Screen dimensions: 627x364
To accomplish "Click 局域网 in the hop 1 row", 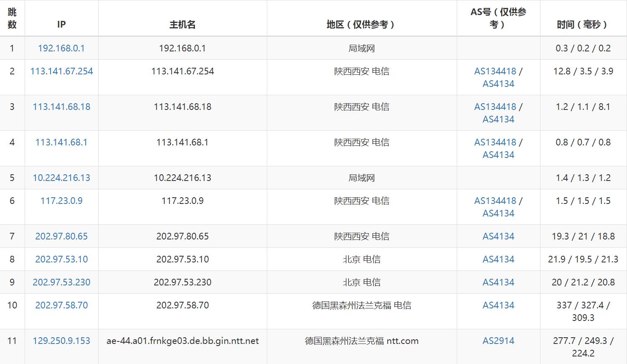I will point(362,48).
